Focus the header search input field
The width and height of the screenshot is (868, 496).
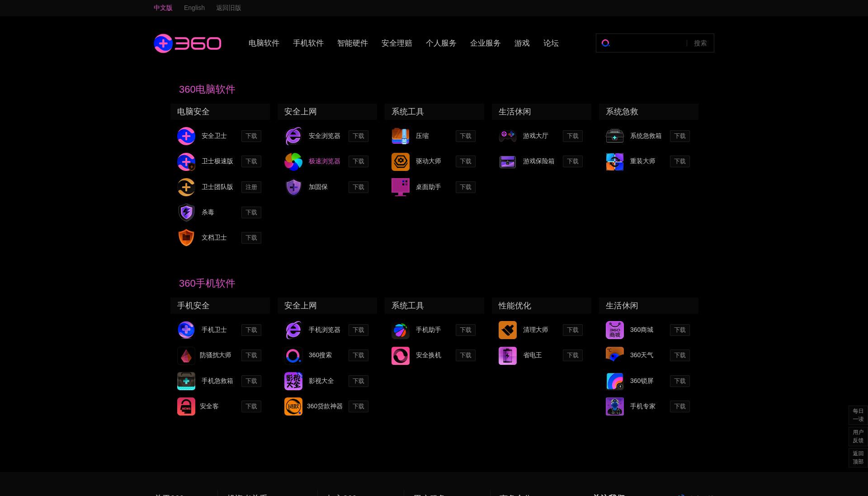click(649, 43)
